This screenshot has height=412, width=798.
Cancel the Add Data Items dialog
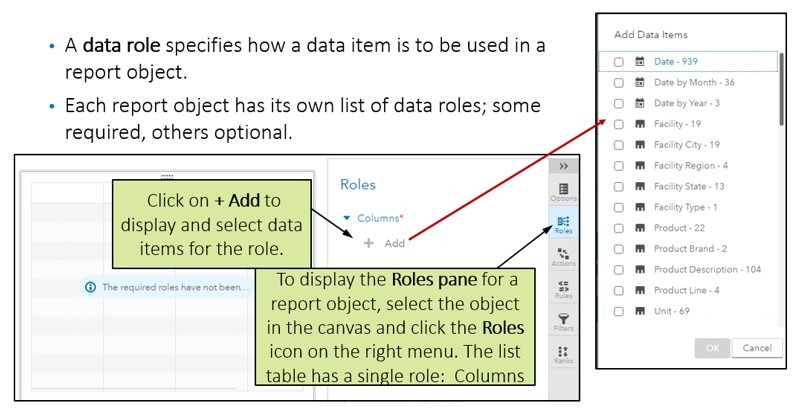click(x=757, y=348)
